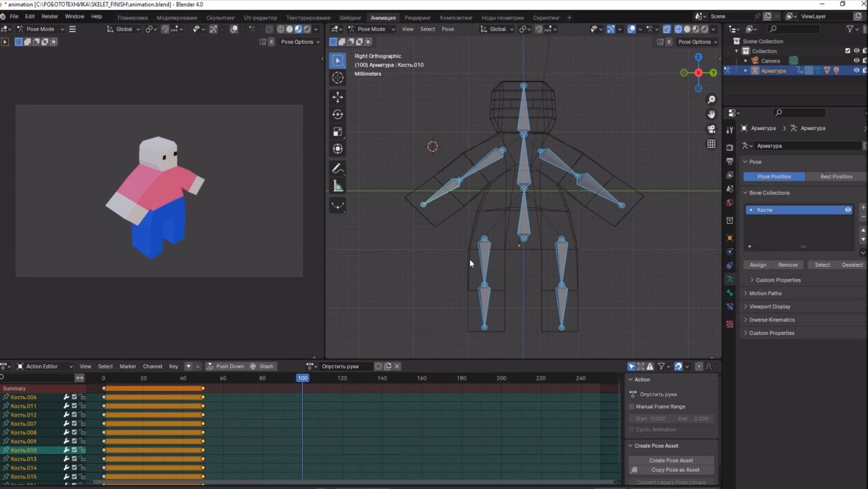Expand the Inverse Kinematics section
868x489 pixels.
click(x=772, y=320)
